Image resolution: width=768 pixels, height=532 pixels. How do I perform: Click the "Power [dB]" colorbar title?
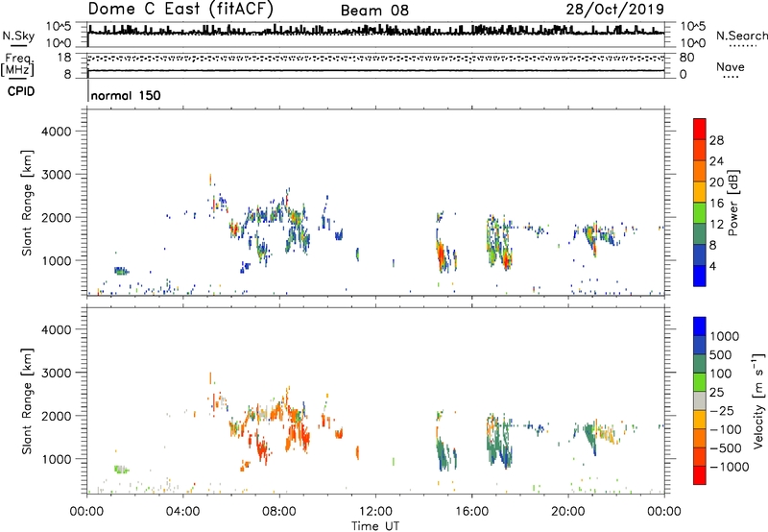coord(732,203)
